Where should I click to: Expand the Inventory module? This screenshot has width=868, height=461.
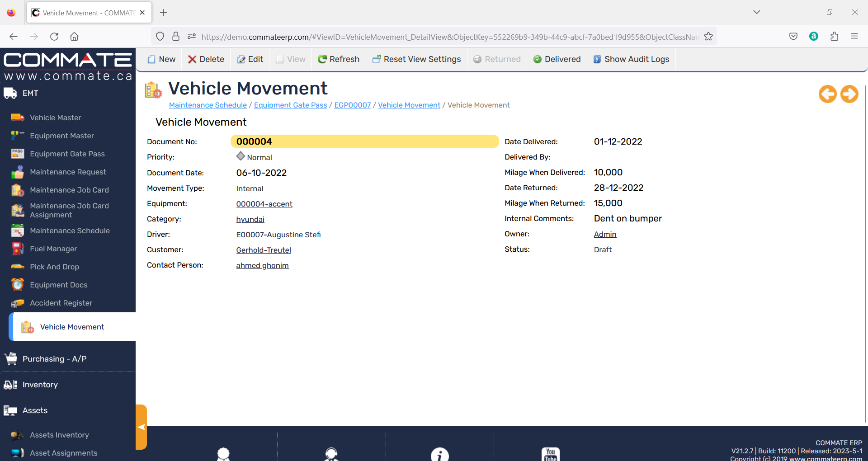click(40, 385)
